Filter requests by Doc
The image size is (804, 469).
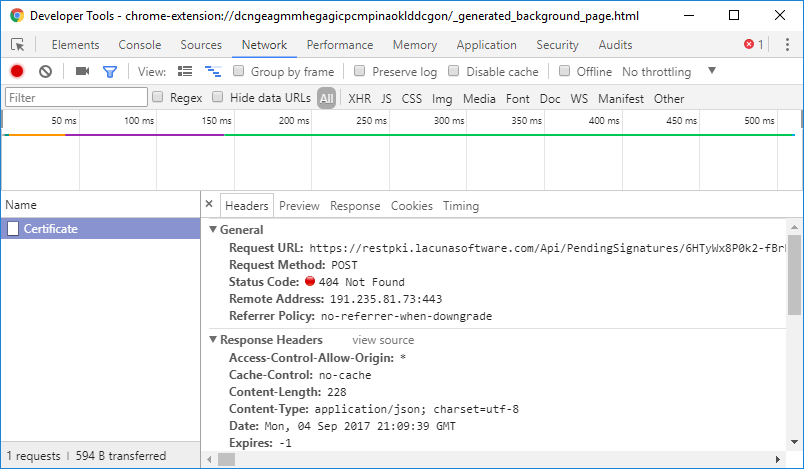point(550,98)
